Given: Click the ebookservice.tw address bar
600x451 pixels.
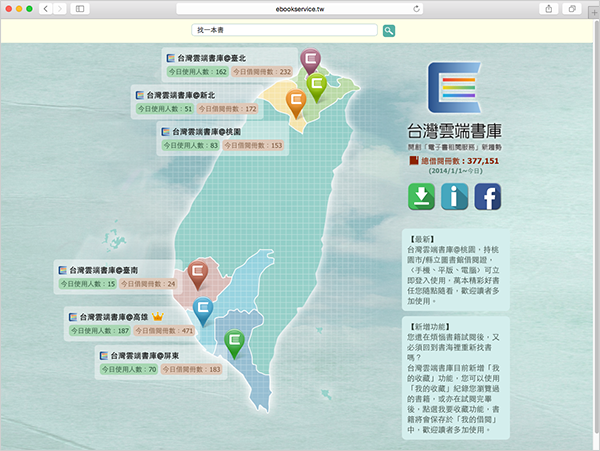Looking at the screenshot, I should [299, 9].
